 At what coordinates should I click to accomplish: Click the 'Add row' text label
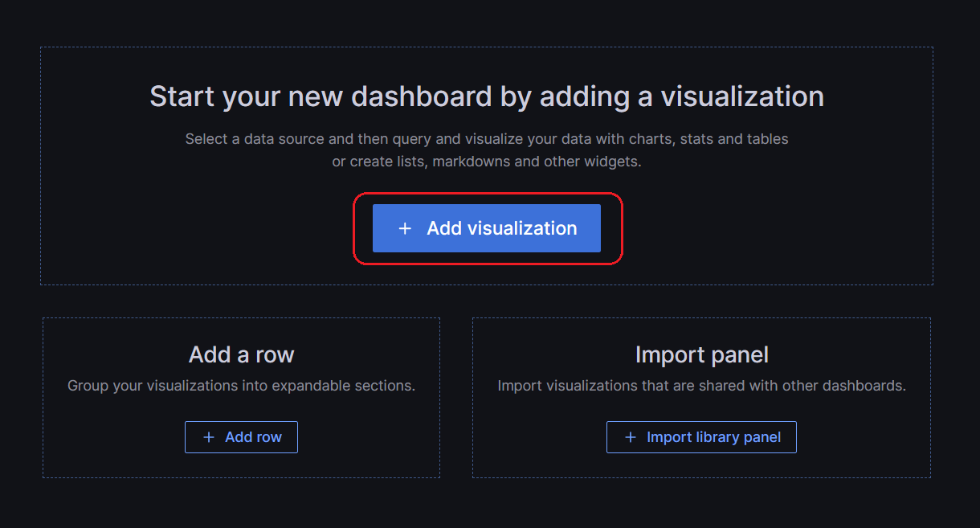click(x=253, y=437)
